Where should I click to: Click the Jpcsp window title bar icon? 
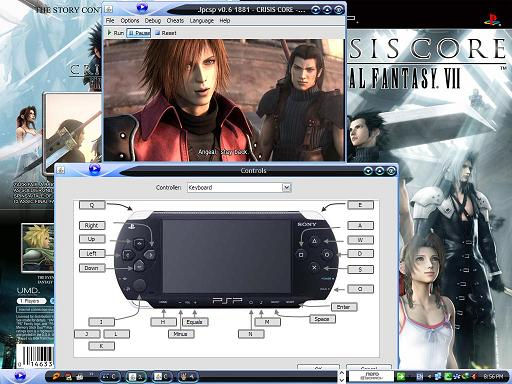point(109,9)
